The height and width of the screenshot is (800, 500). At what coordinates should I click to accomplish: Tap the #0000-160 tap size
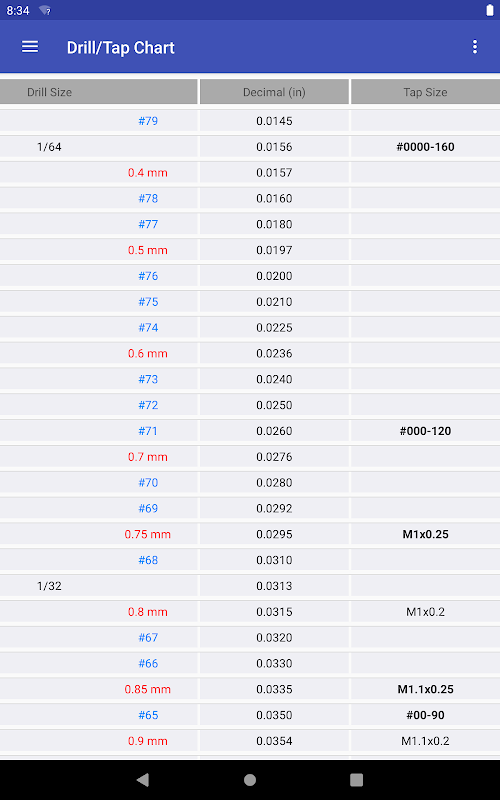[x=426, y=147]
